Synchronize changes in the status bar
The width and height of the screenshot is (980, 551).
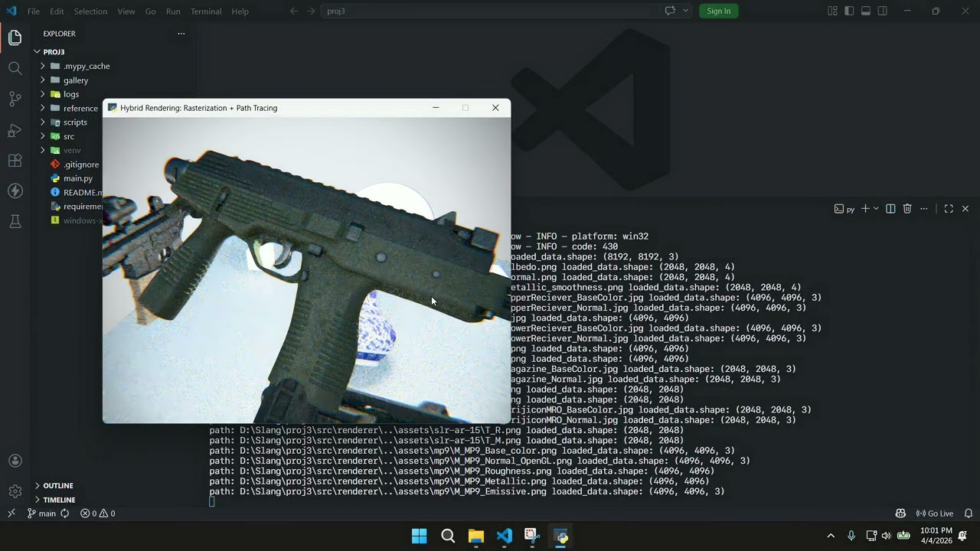coord(65,514)
